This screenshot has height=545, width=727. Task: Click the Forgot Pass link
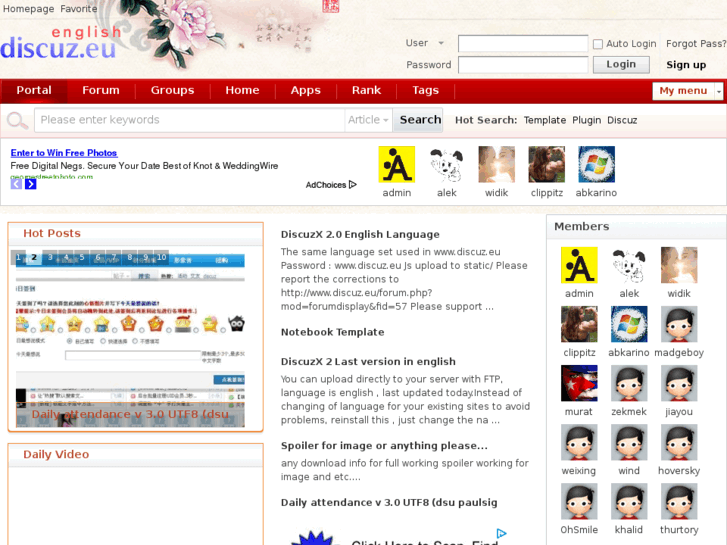pyautogui.click(x=696, y=44)
